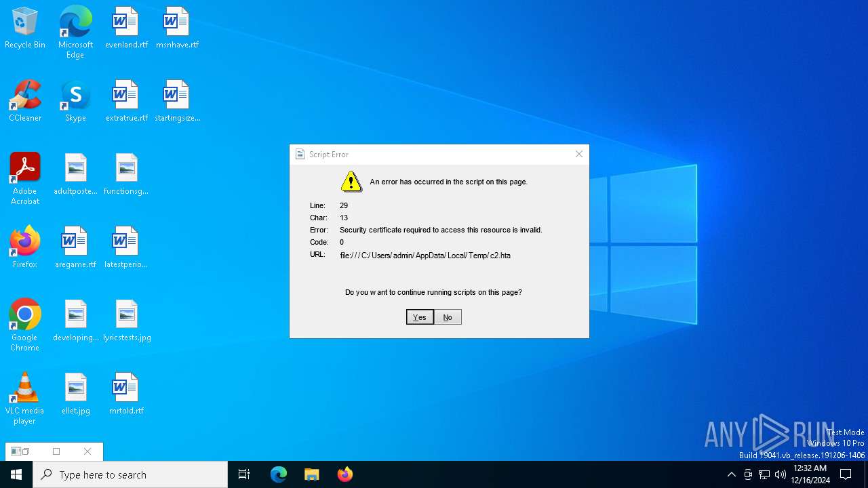Click the meet now tray icon
This screenshot has width=868, height=488.
coord(748,474)
